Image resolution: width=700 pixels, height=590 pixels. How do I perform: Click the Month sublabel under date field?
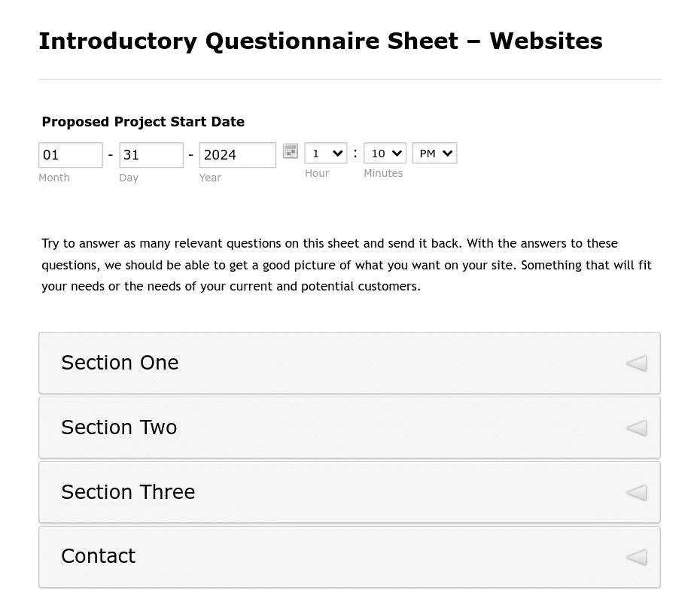[54, 178]
